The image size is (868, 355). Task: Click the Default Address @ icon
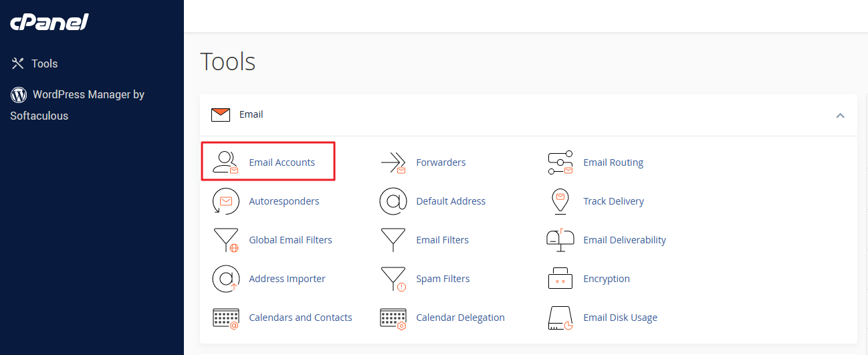pos(393,201)
